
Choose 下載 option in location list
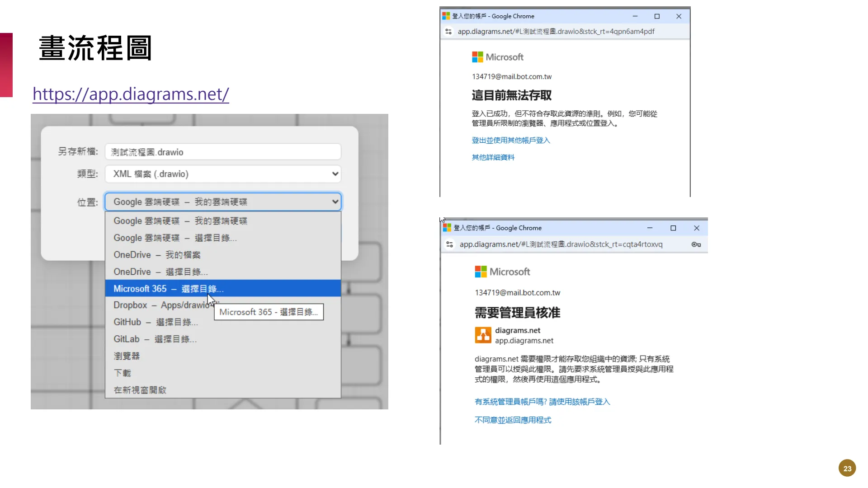(223, 373)
